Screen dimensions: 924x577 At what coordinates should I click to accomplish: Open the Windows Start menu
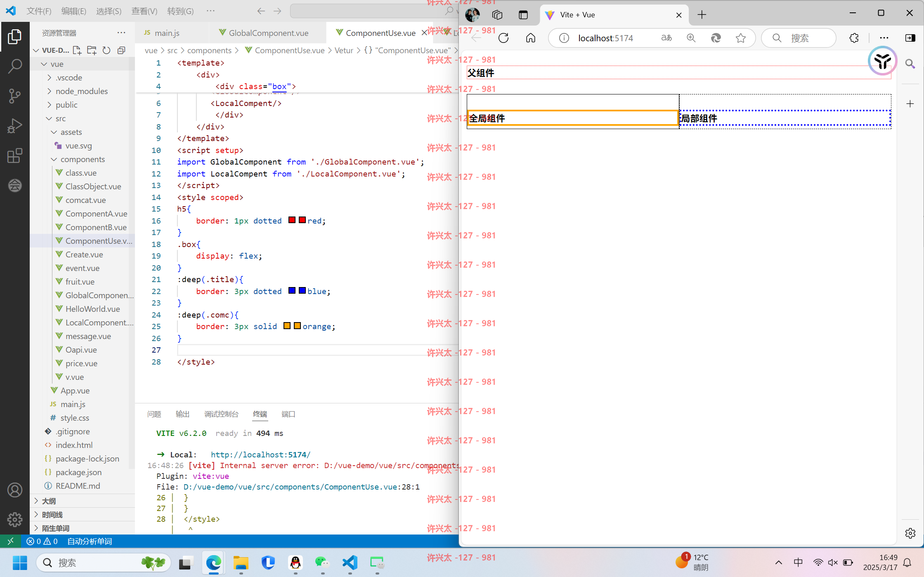click(19, 563)
